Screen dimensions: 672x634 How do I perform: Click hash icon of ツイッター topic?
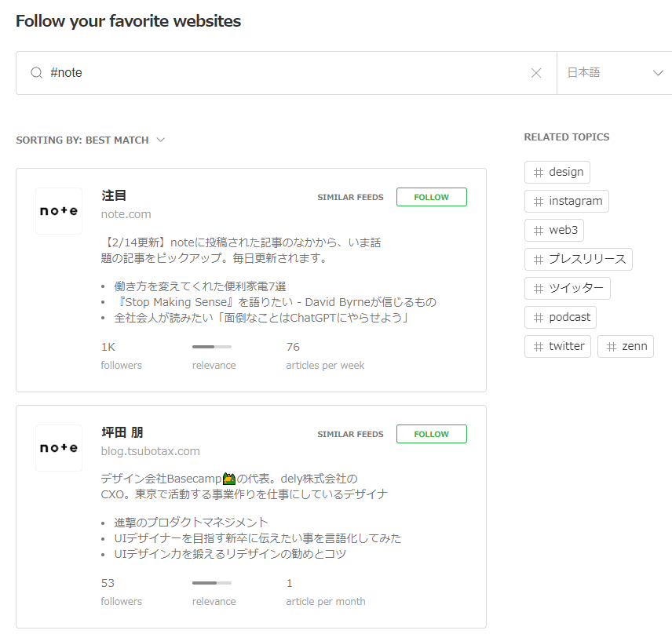539,289
